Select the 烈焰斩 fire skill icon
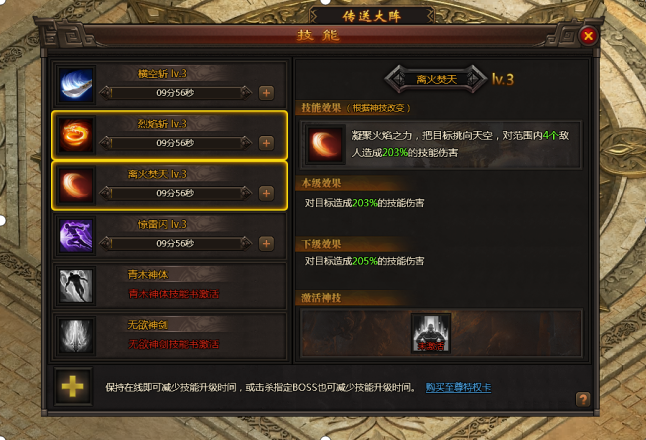 coord(76,135)
